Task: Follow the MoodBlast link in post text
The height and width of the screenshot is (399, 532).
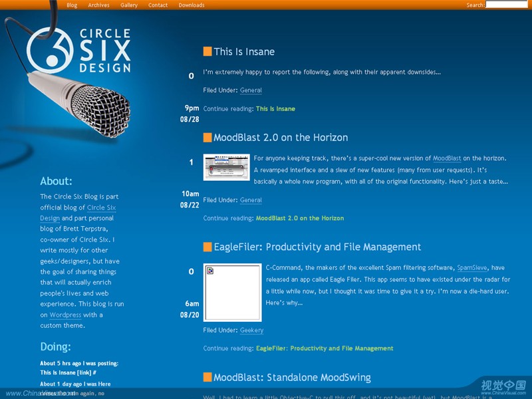Action: click(447, 158)
